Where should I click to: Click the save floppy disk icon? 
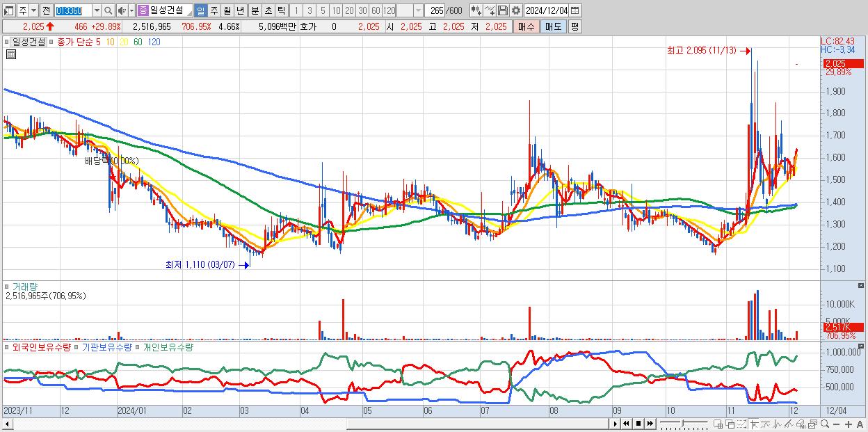pyautogui.click(x=502, y=10)
